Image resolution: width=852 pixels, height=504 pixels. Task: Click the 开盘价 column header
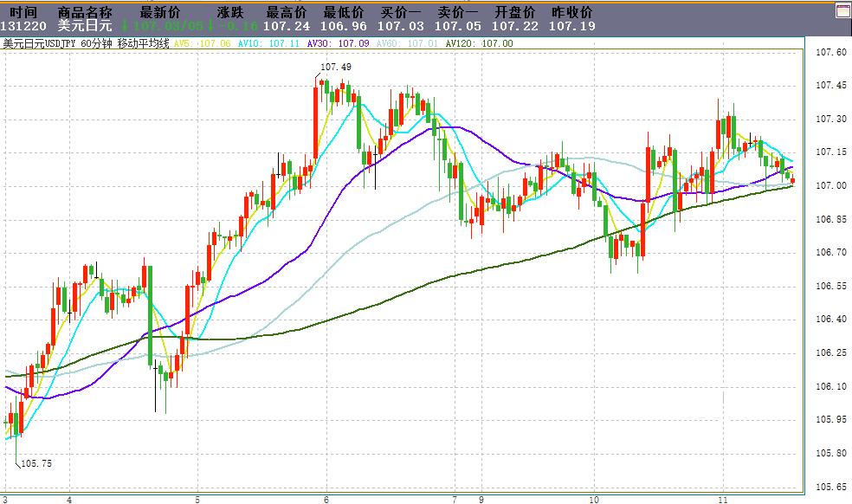[x=514, y=12]
